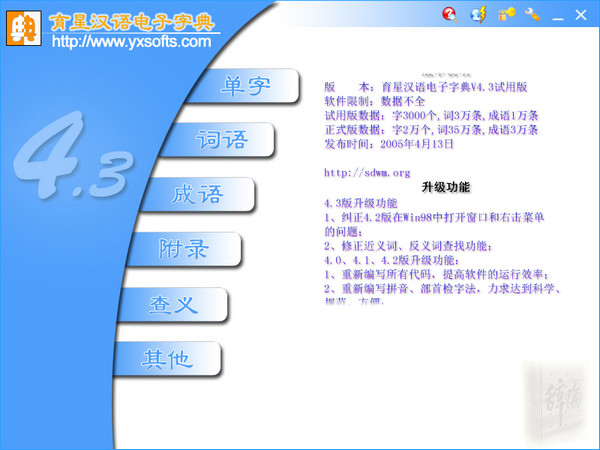
Task: Open the www.yxsofts.com link in header
Action: pos(131,42)
